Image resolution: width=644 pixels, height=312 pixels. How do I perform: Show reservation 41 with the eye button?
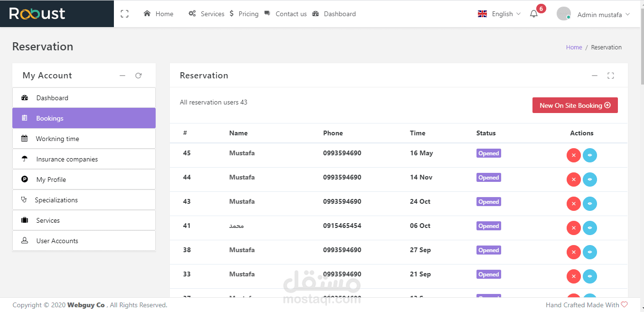pos(589,228)
